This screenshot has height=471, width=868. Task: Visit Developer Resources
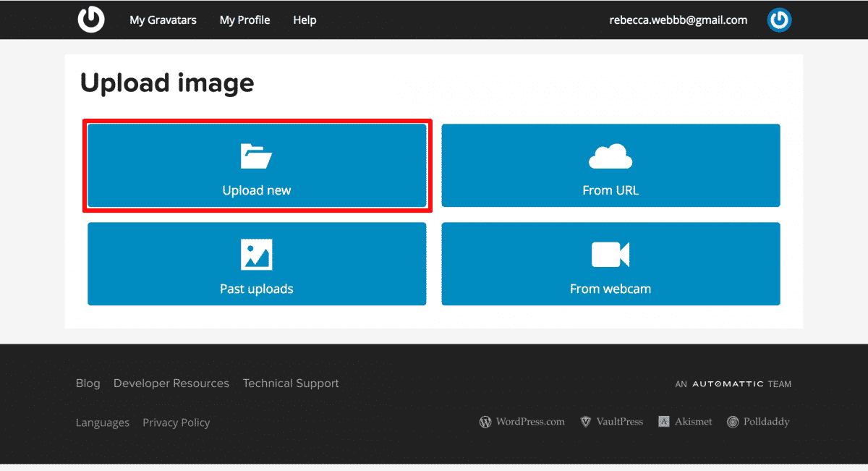(171, 383)
